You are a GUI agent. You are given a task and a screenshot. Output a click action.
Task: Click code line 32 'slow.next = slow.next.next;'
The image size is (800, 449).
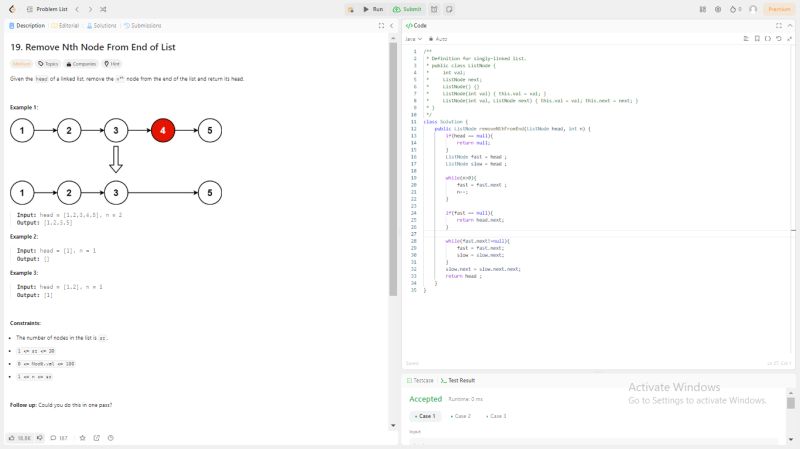(x=483, y=269)
